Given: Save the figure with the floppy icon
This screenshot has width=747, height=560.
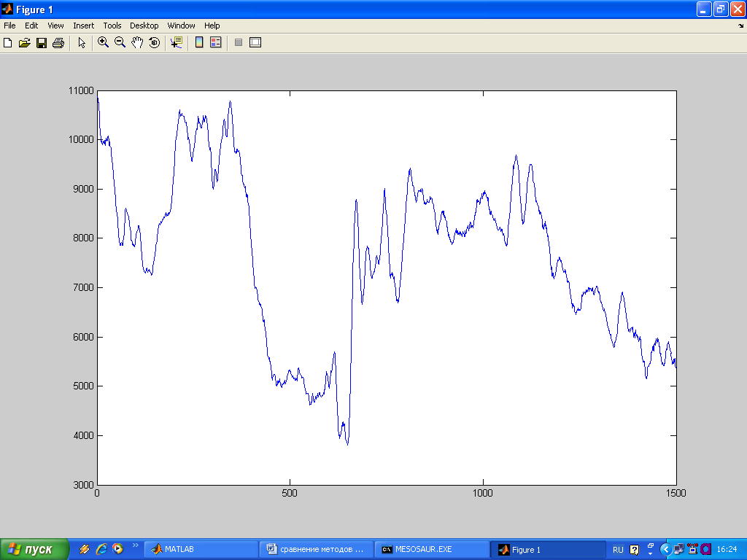Looking at the screenshot, I should click(42, 43).
